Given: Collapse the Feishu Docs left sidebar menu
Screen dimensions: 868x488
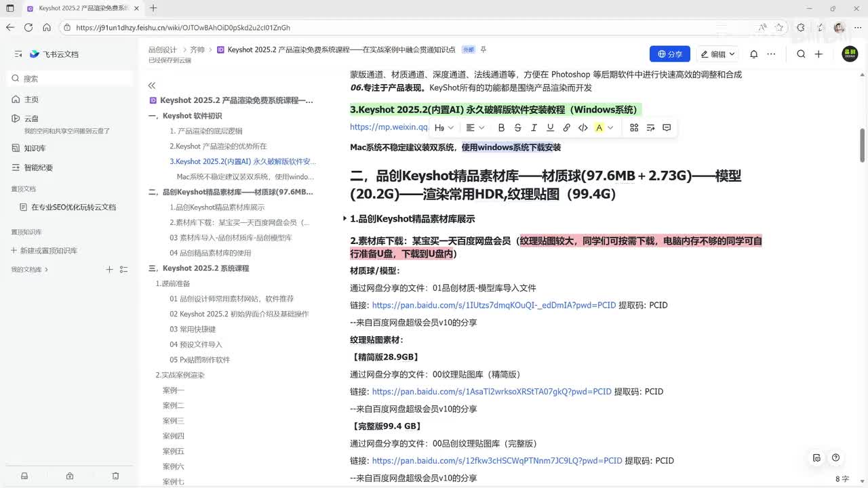Looking at the screenshot, I should pos(18,54).
